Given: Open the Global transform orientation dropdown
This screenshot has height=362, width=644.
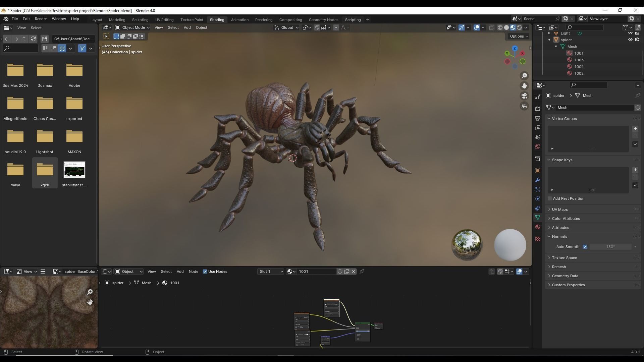Looking at the screenshot, I should pos(286,27).
